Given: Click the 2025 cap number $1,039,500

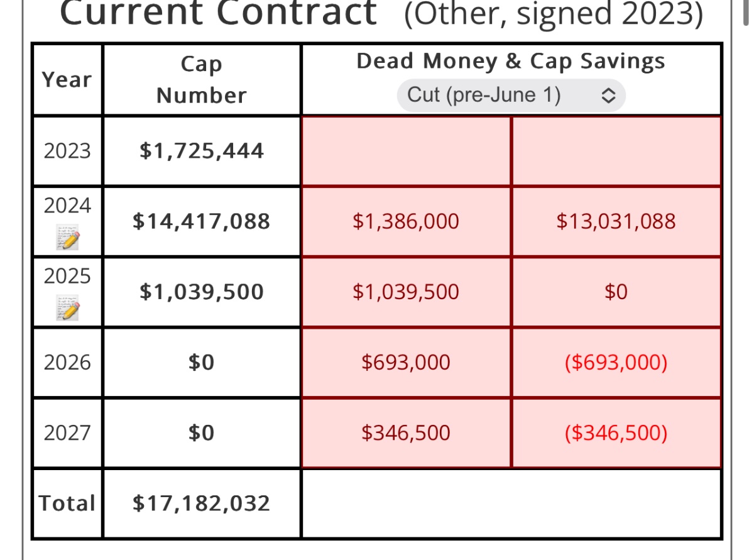Looking at the screenshot, I should pos(201,292).
